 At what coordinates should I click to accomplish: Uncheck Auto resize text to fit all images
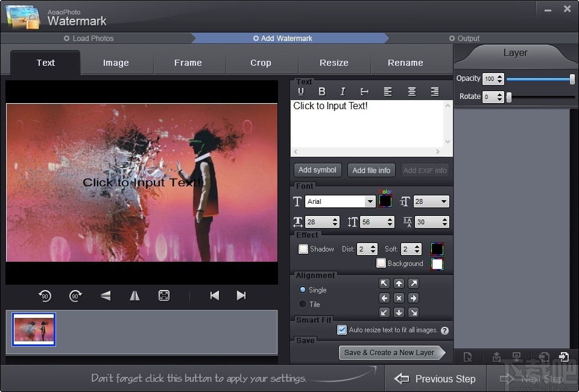point(342,330)
